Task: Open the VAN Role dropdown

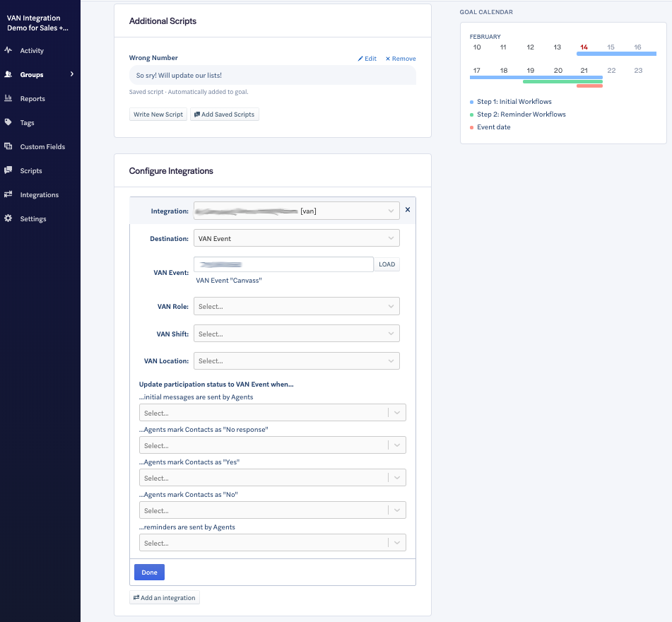Action: pos(297,307)
